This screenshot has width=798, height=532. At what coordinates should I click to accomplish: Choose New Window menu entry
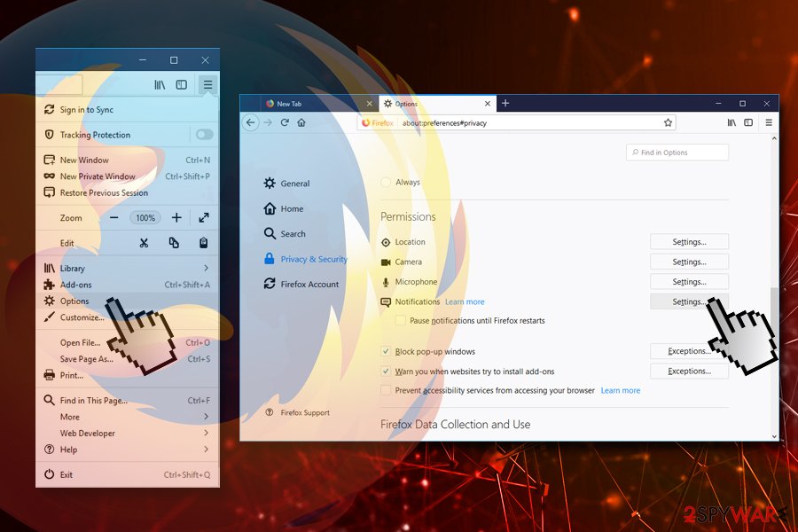click(128, 160)
